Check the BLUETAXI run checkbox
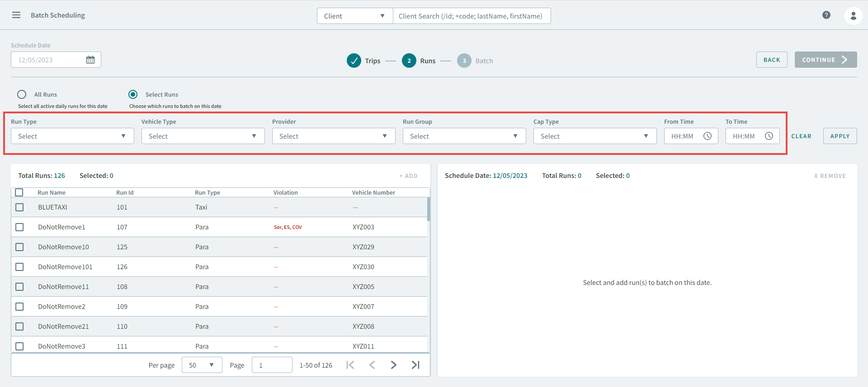 [x=19, y=207]
